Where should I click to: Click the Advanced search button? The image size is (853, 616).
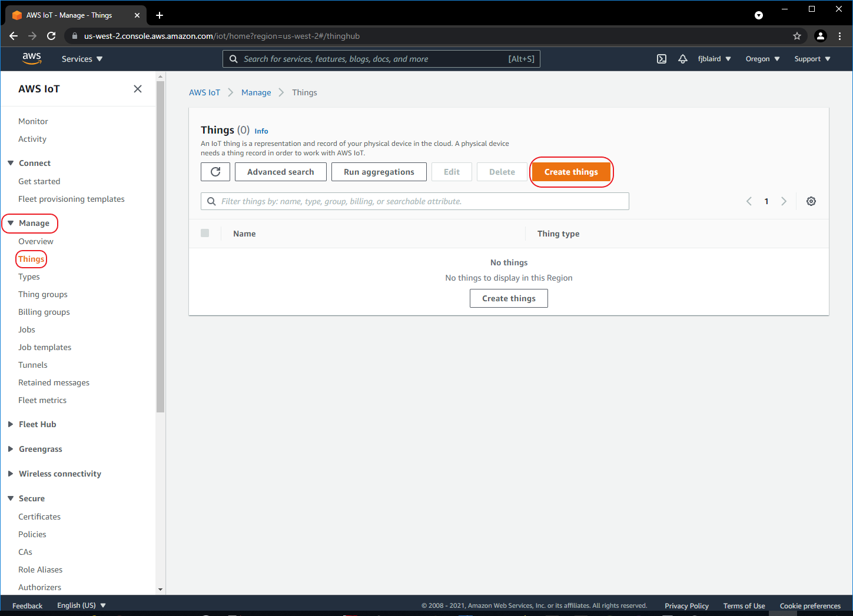[280, 172]
